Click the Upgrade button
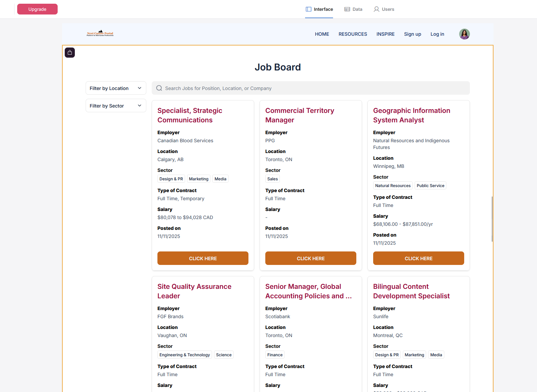 tap(37, 9)
